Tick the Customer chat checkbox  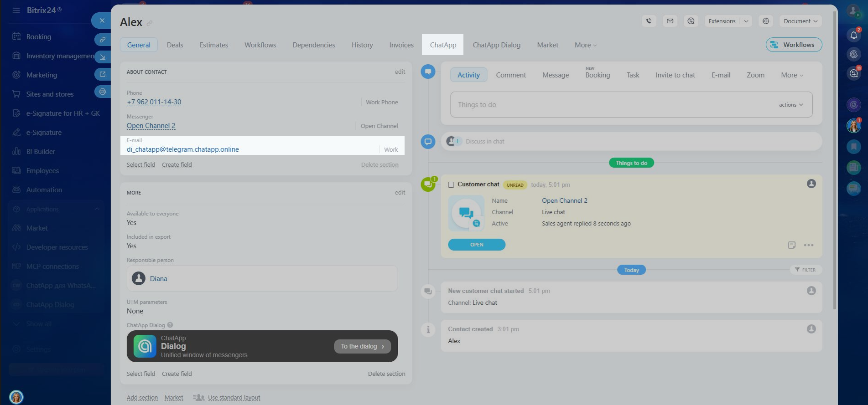451,185
